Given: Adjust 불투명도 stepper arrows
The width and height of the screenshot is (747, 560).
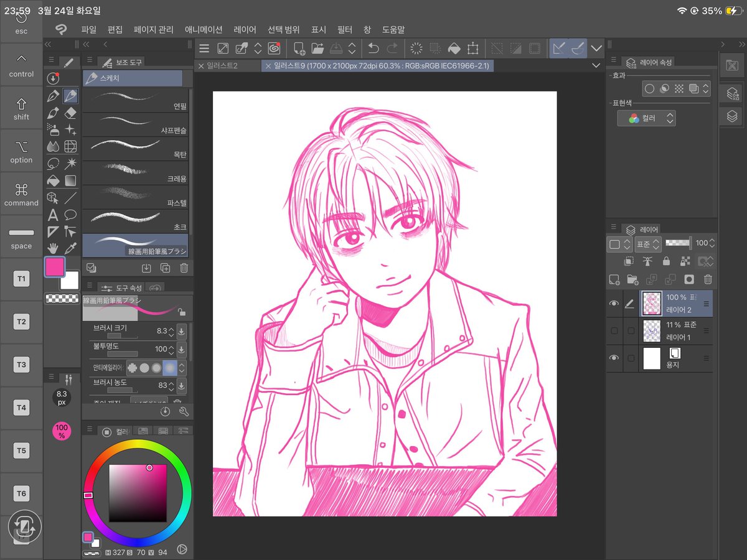Looking at the screenshot, I should pos(171,349).
